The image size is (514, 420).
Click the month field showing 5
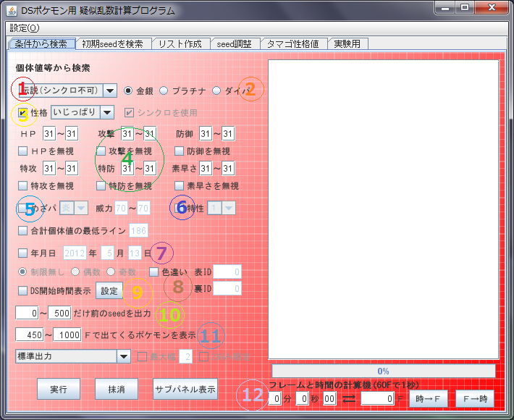coord(107,253)
